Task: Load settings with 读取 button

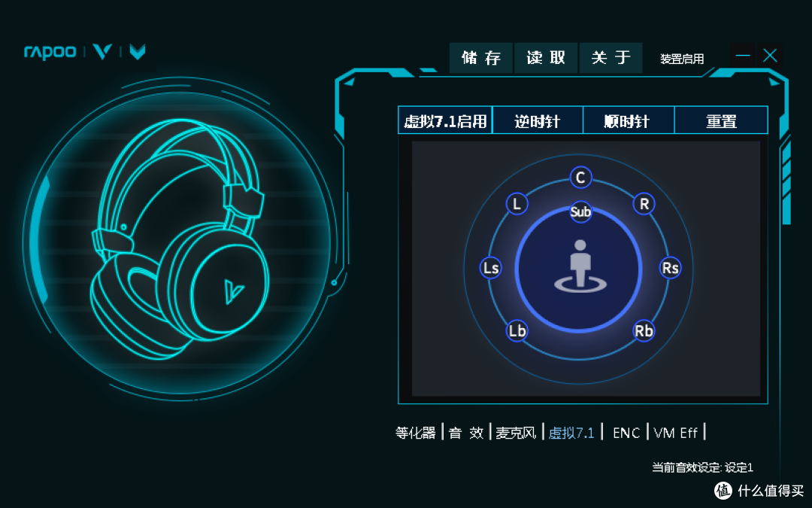Action: click(x=546, y=57)
